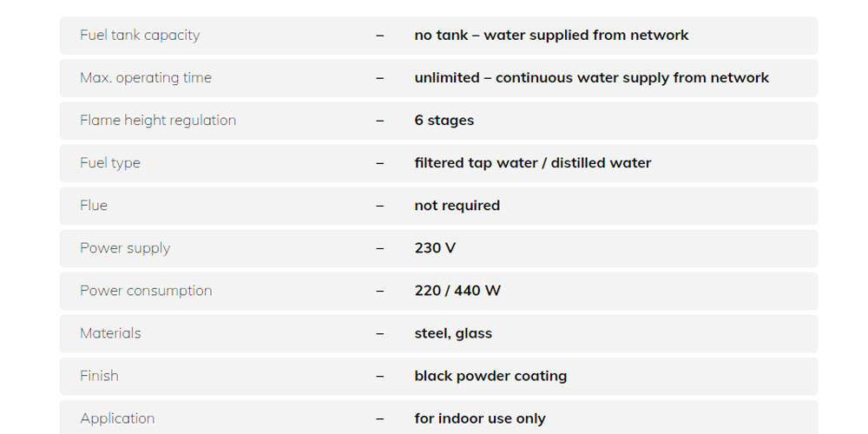Select the 'steel, glass' value

453,333
